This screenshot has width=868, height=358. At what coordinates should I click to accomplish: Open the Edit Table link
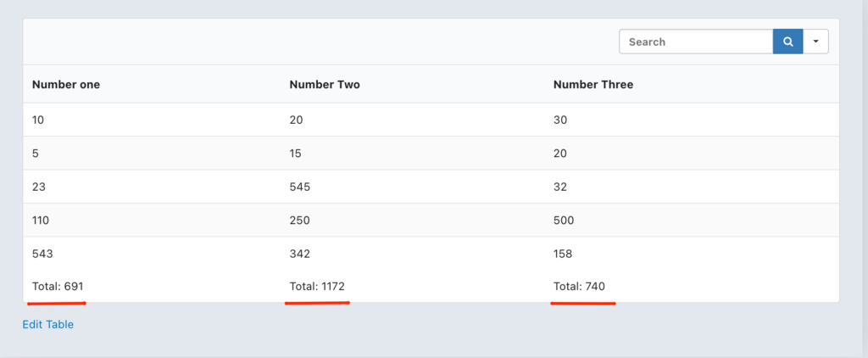[47, 324]
